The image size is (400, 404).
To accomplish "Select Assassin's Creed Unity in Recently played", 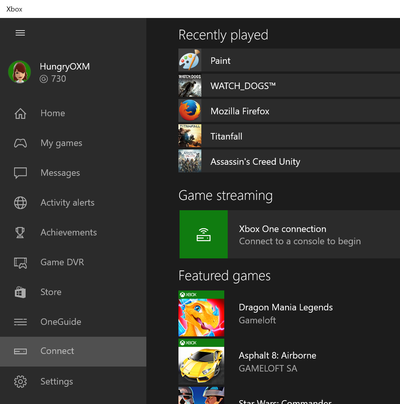I will coord(289,161).
